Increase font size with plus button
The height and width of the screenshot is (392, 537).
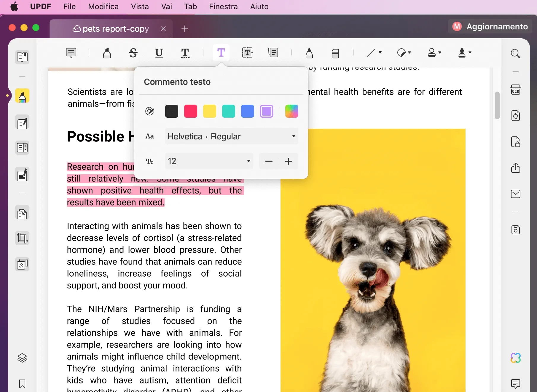tap(289, 161)
